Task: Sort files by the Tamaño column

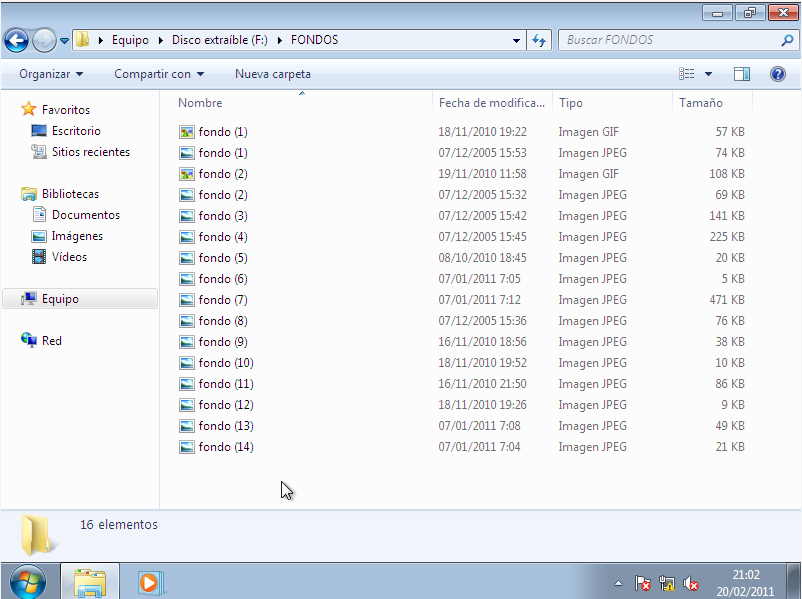Action: [701, 103]
